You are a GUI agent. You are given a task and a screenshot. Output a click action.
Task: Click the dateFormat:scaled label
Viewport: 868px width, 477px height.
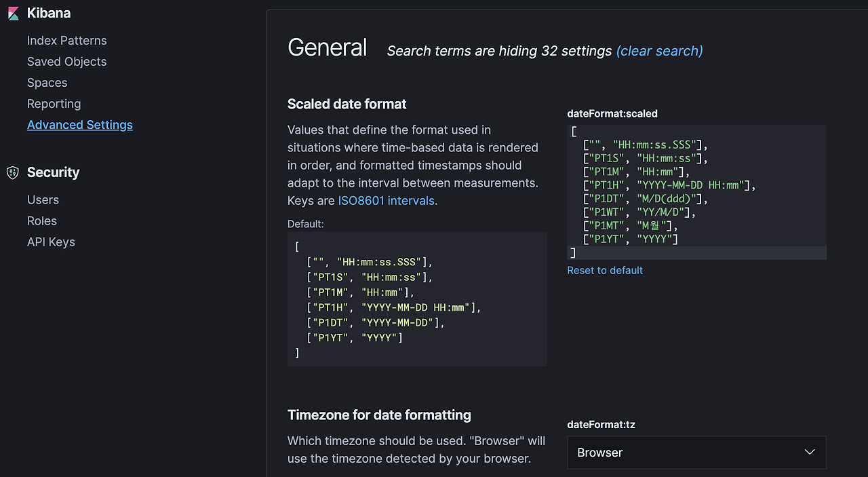pyautogui.click(x=612, y=113)
